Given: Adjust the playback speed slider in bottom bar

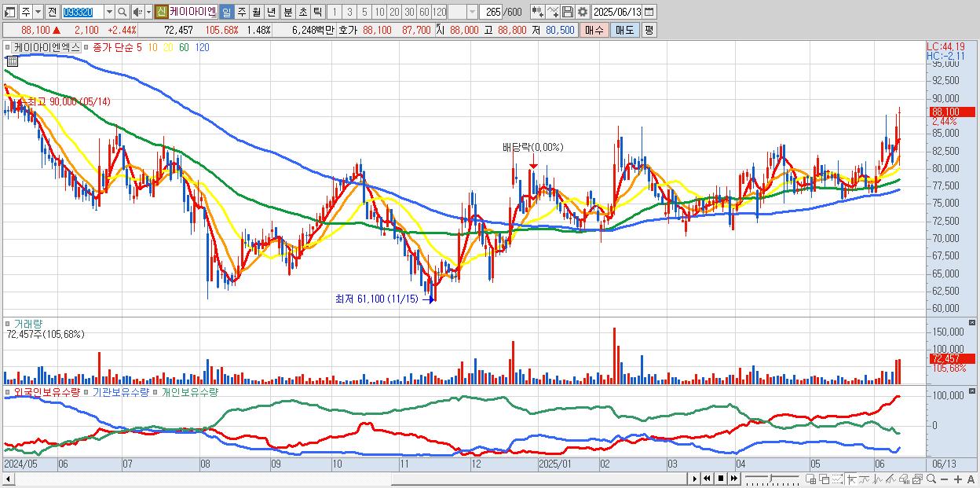Looking at the screenshot, I should pyautogui.click(x=771, y=479).
